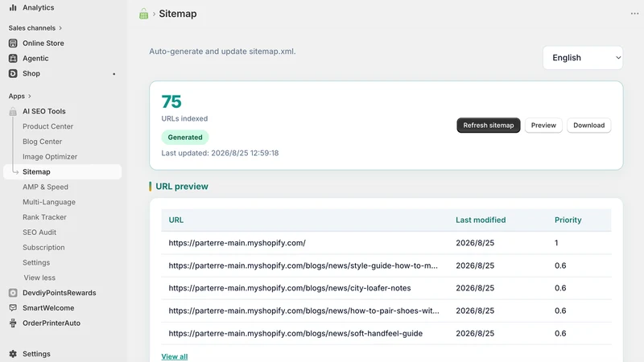The width and height of the screenshot is (644, 362).
Task: Open DevdiyPointsRewards app
Action: 59,293
